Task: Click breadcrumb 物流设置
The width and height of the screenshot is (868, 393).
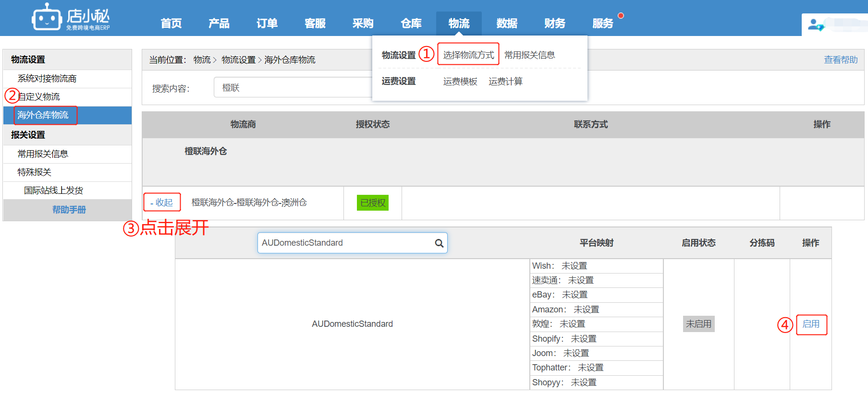Action: click(x=239, y=60)
